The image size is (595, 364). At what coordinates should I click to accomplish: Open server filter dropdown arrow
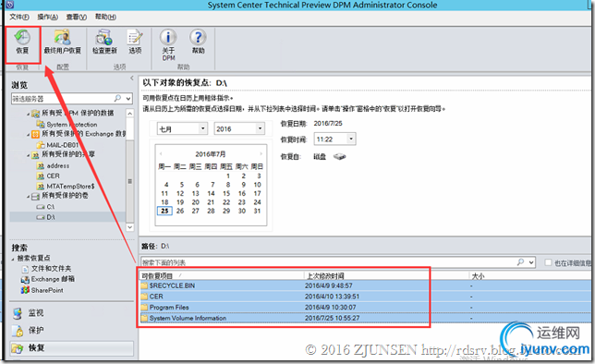click(x=128, y=99)
